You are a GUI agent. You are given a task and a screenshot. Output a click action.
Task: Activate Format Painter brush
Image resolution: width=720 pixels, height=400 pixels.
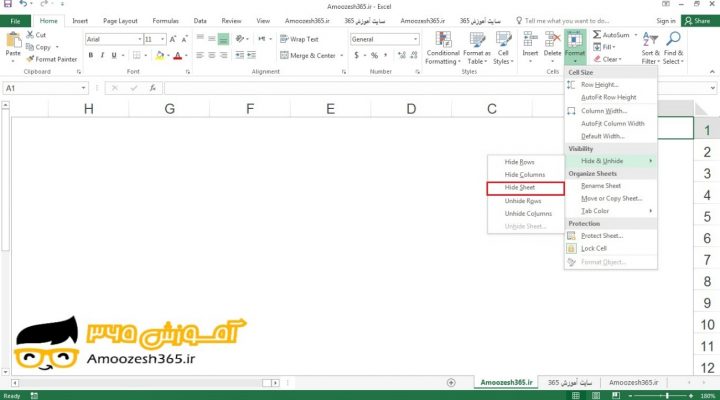[x=51, y=59]
